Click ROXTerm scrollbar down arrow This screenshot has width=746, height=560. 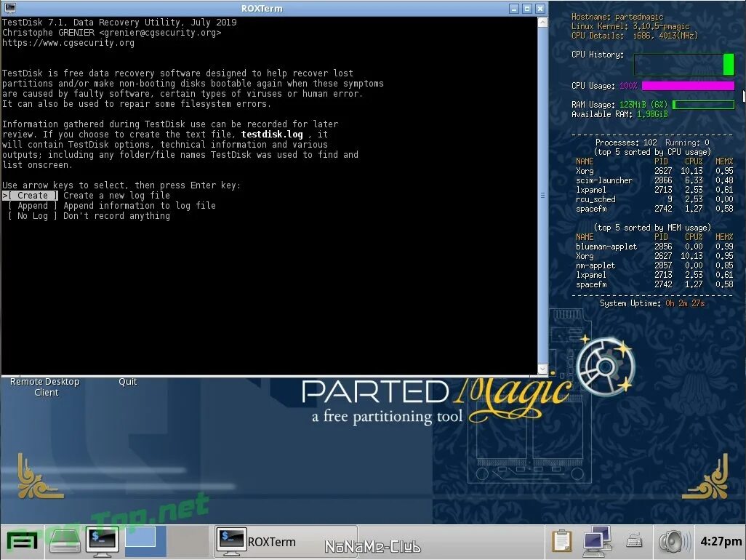pos(542,369)
